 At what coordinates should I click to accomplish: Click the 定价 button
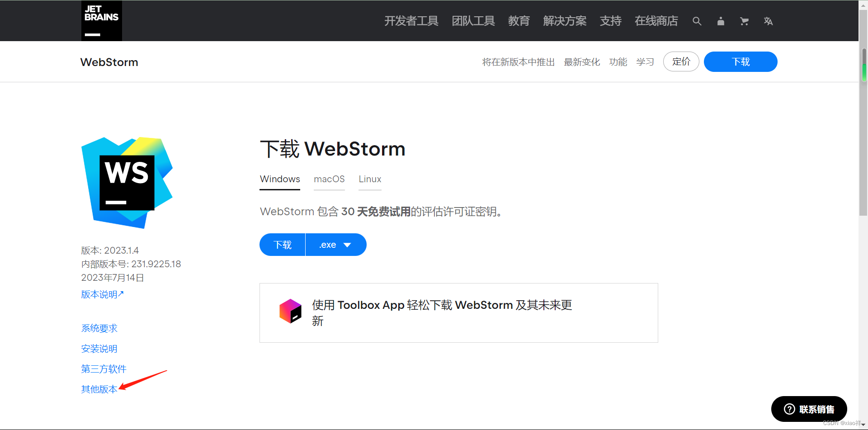[x=681, y=61]
